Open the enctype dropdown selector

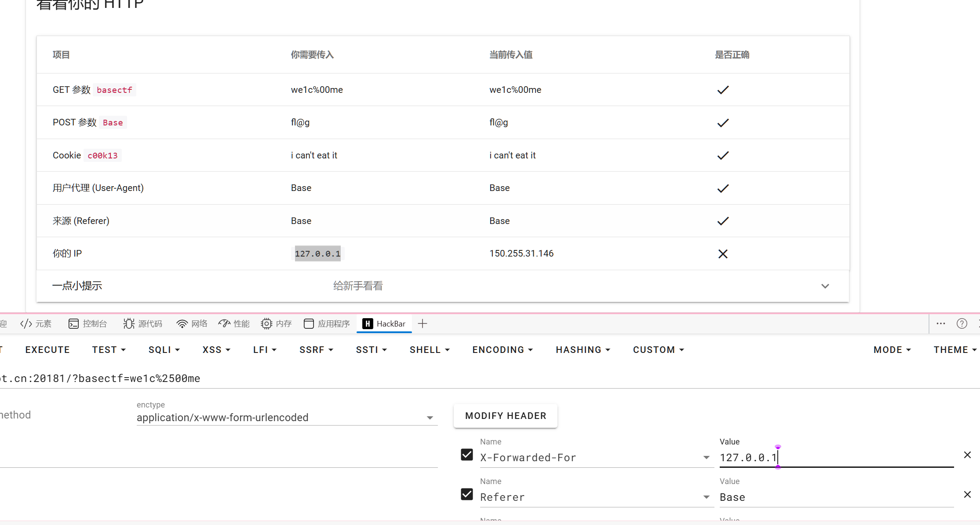[287, 418]
